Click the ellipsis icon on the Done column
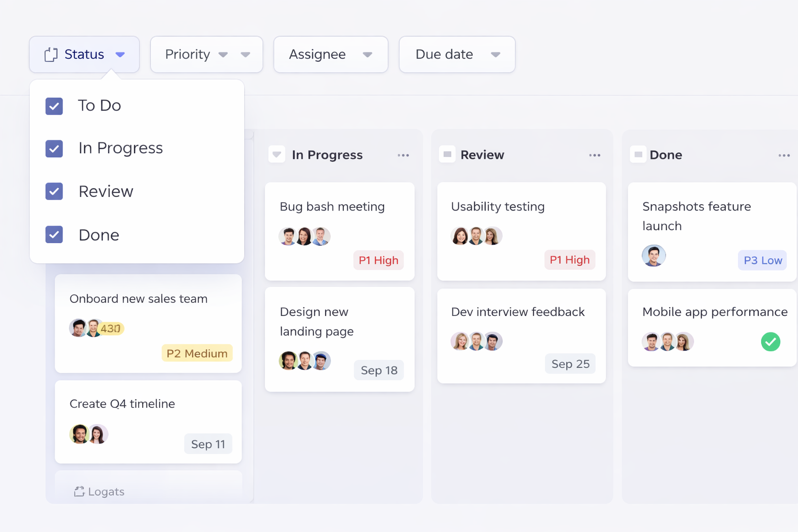 (x=785, y=154)
